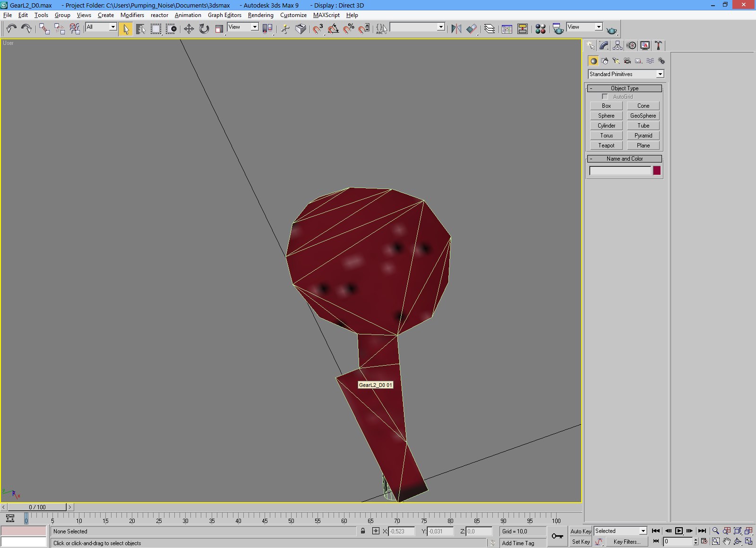
Task: Select the Move tool in toolbar
Action: [189, 29]
